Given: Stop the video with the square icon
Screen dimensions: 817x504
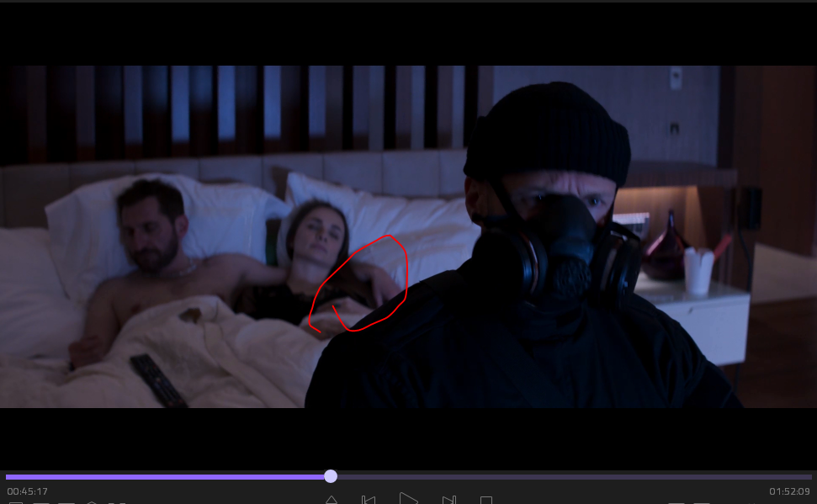Looking at the screenshot, I should pyautogui.click(x=485, y=501).
